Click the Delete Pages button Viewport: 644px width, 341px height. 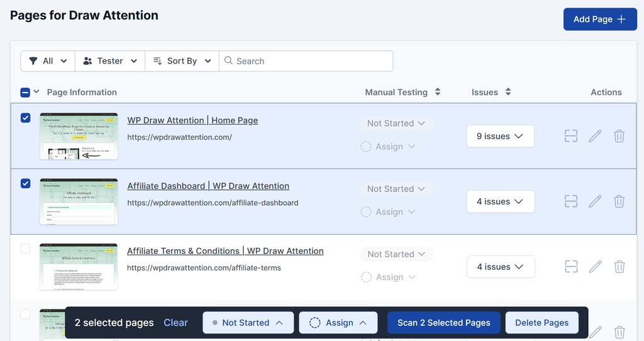point(541,323)
